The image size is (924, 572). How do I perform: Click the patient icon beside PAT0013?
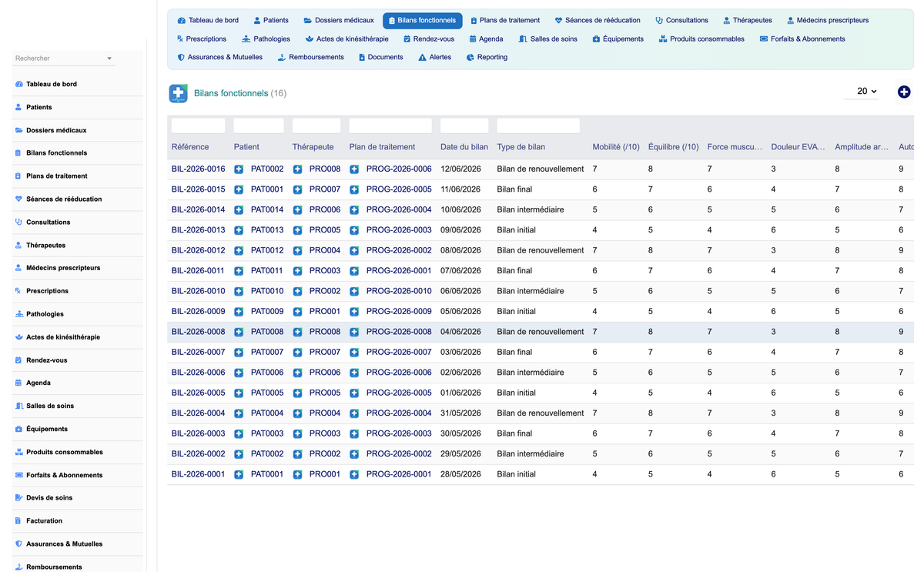coord(239,230)
